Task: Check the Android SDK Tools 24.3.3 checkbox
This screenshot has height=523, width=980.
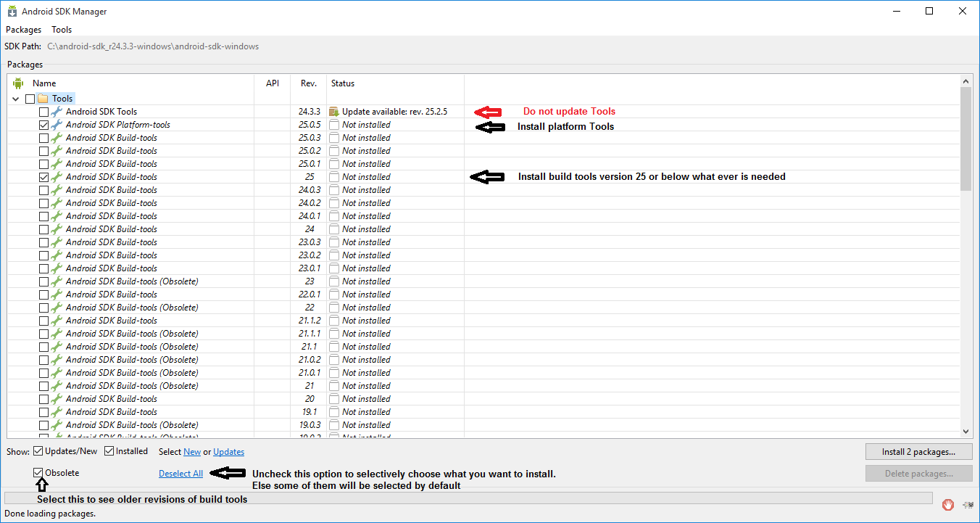Action: 44,112
